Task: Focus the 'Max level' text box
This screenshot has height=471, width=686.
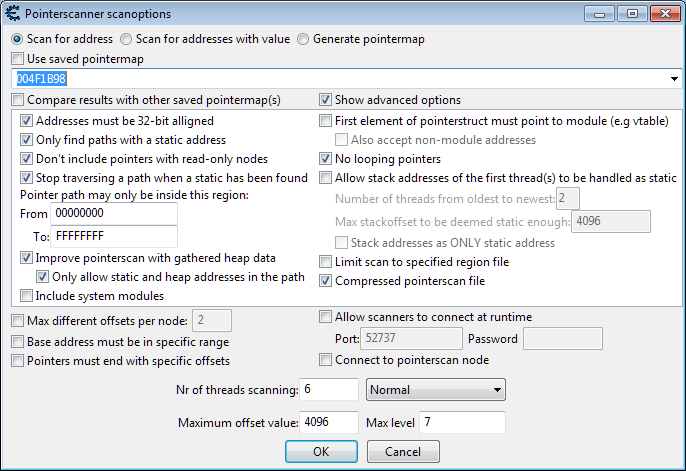Action: click(x=461, y=422)
